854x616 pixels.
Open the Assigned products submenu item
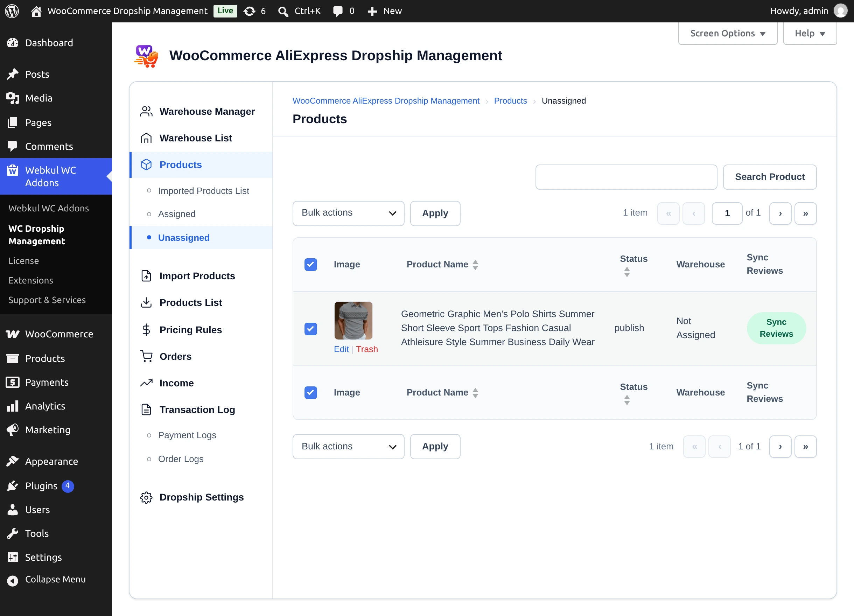[x=177, y=214]
